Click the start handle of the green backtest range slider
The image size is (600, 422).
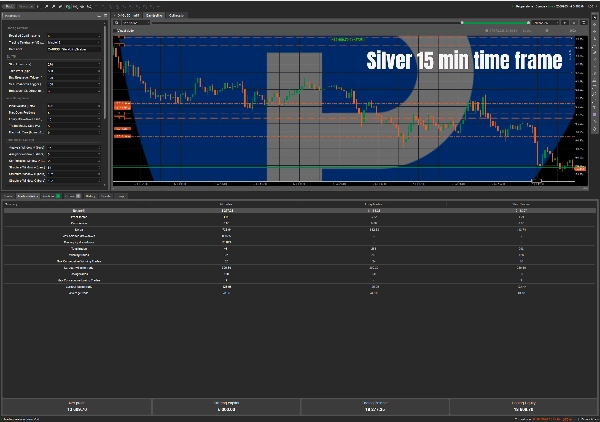[462, 23]
